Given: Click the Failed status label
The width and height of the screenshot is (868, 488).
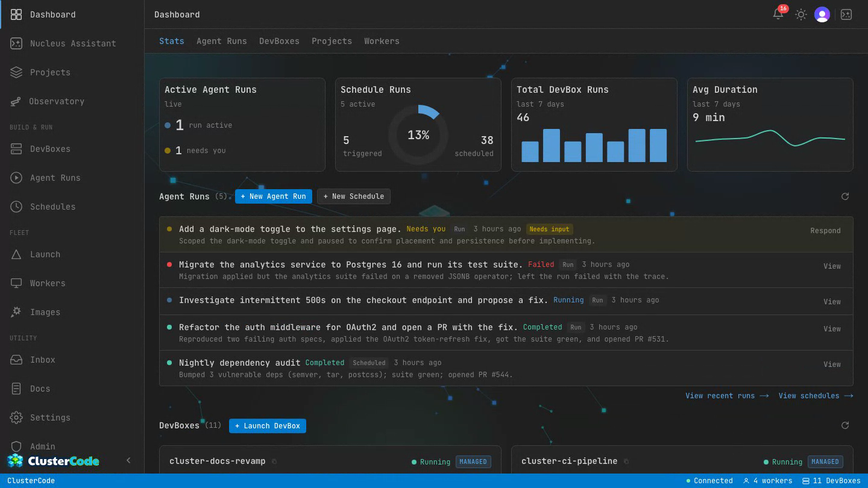Looking at the screenshot, I should click(541, 264).
